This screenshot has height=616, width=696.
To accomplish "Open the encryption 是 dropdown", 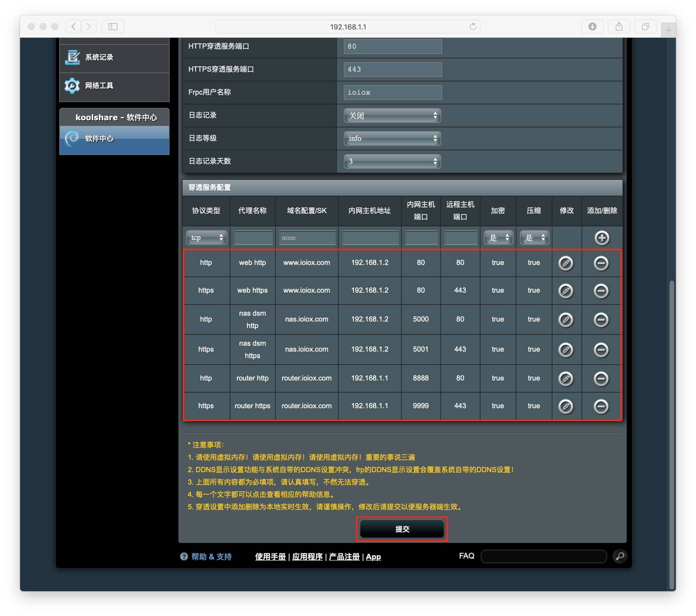I will click(498, 238).
